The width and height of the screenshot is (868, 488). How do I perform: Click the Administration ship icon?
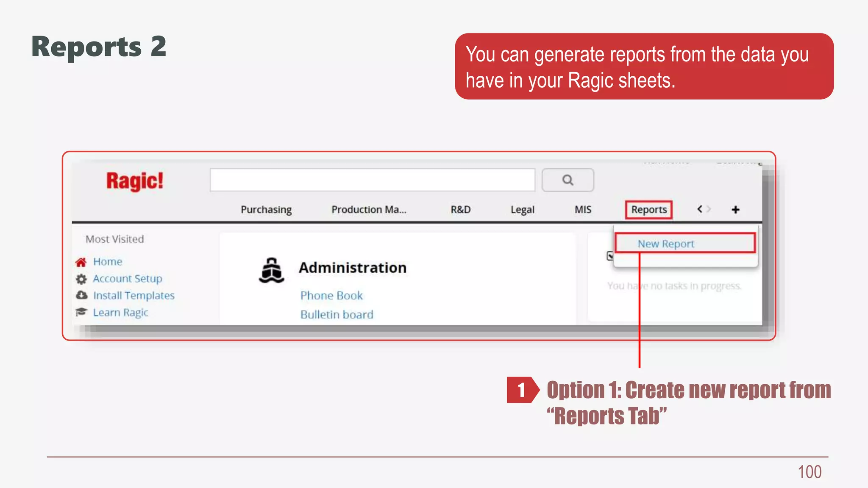[x=271, y=270]
